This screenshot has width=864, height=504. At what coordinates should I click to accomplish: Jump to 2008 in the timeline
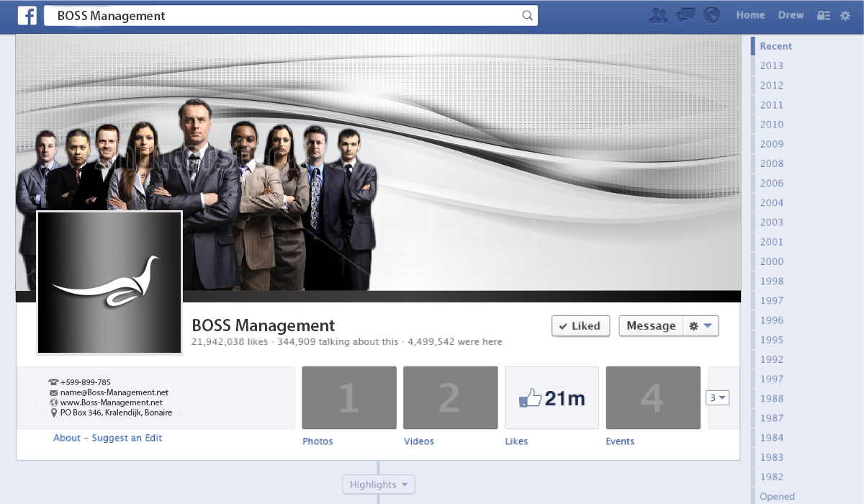coord(771,163)
